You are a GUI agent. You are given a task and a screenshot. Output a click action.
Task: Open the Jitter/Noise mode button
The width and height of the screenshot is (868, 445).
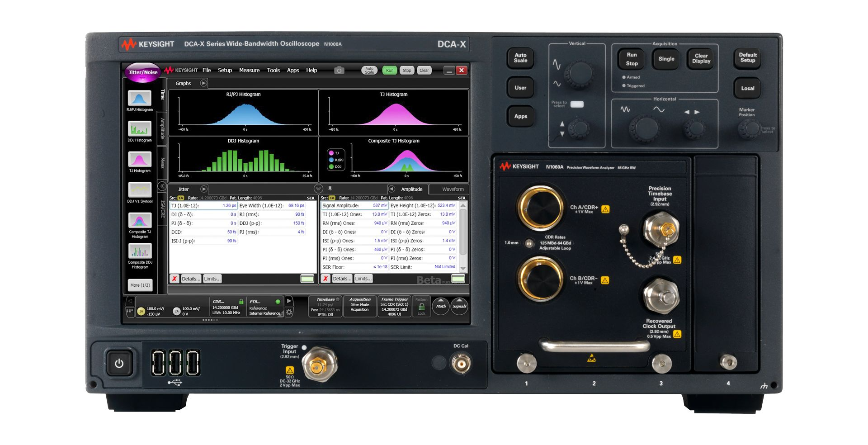tap(143, 72)
